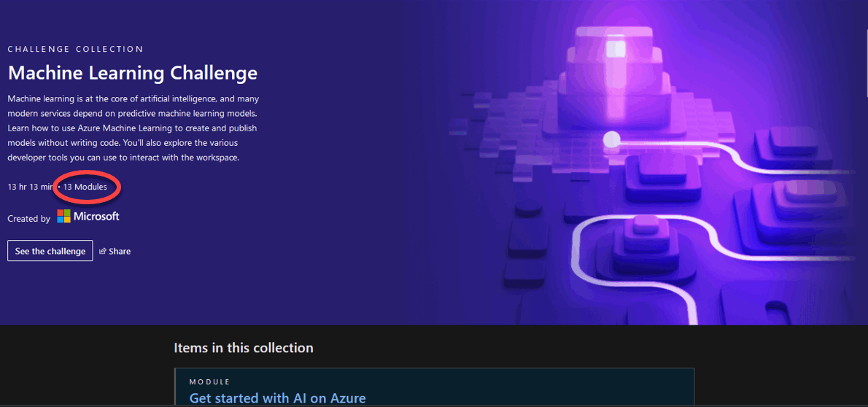Select the Machine Learning Challenge title

coord(133,73)
